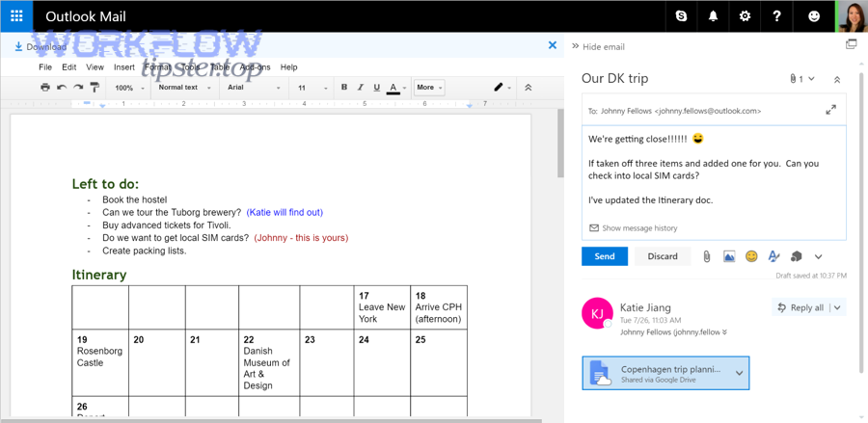Click the '(Katie will find out)' note
Viewport: 868px width, 423px height.
(285, 212)
